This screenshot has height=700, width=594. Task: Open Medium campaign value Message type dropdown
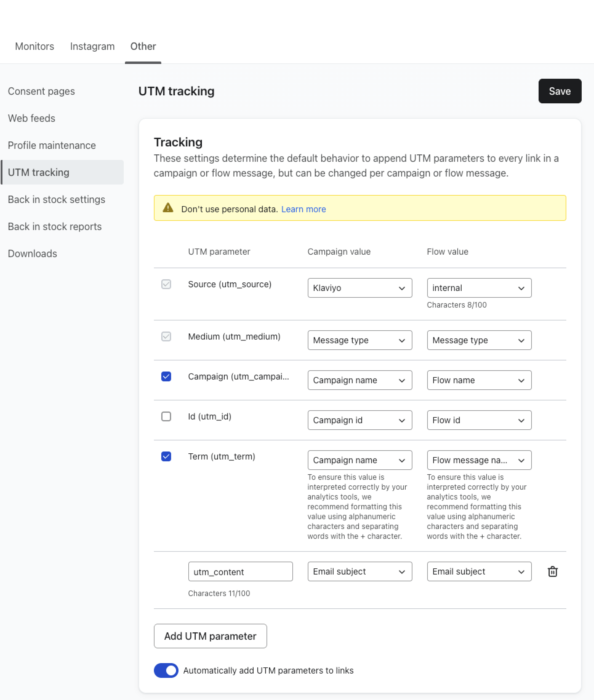(360, 340)
